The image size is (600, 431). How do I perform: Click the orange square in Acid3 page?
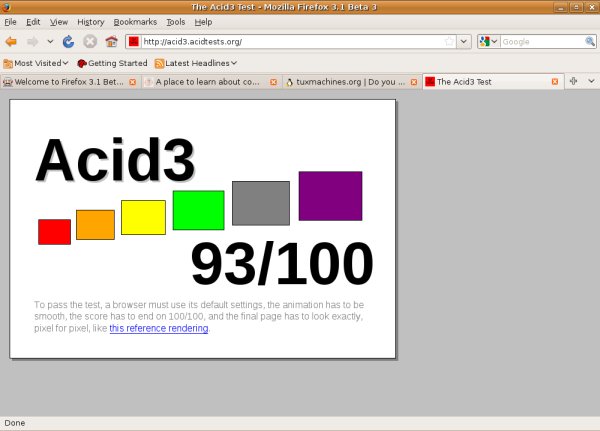click(95, 225)
